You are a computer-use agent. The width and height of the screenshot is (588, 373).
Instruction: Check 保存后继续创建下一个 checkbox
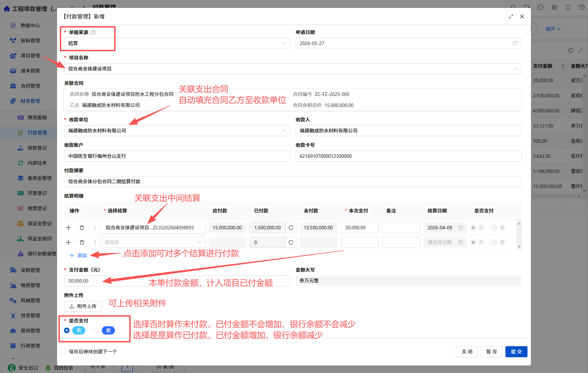(x=63, y=352)
